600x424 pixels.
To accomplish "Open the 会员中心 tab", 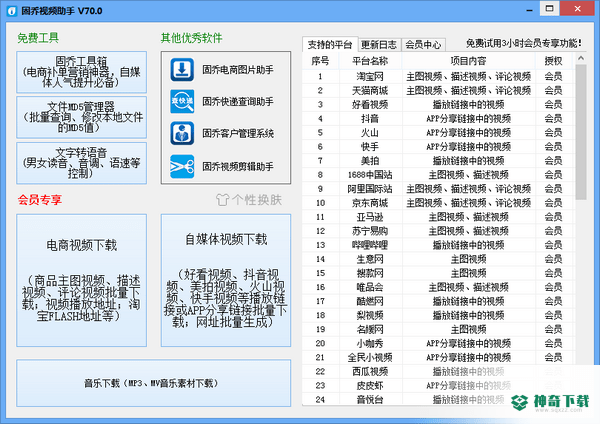I will click(x=423, y=45).
